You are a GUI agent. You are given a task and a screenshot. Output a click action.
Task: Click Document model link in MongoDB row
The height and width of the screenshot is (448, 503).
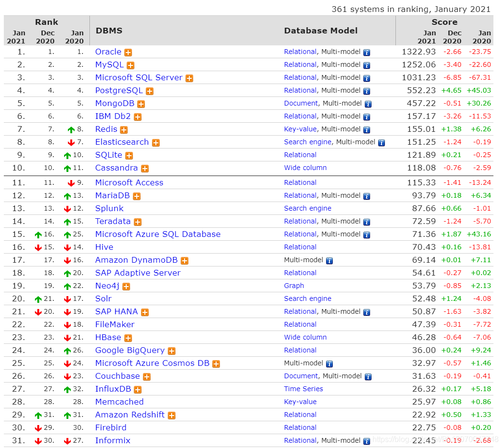point(301,103)
